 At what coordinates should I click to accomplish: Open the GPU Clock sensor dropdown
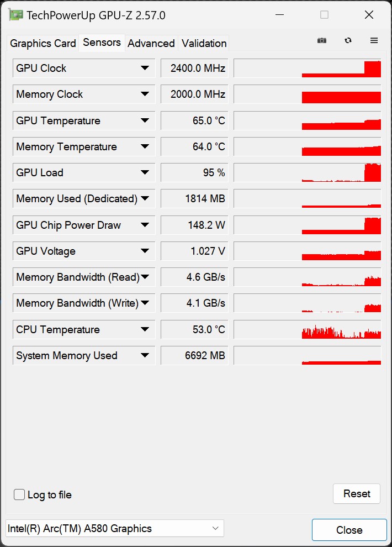point(145,68)
